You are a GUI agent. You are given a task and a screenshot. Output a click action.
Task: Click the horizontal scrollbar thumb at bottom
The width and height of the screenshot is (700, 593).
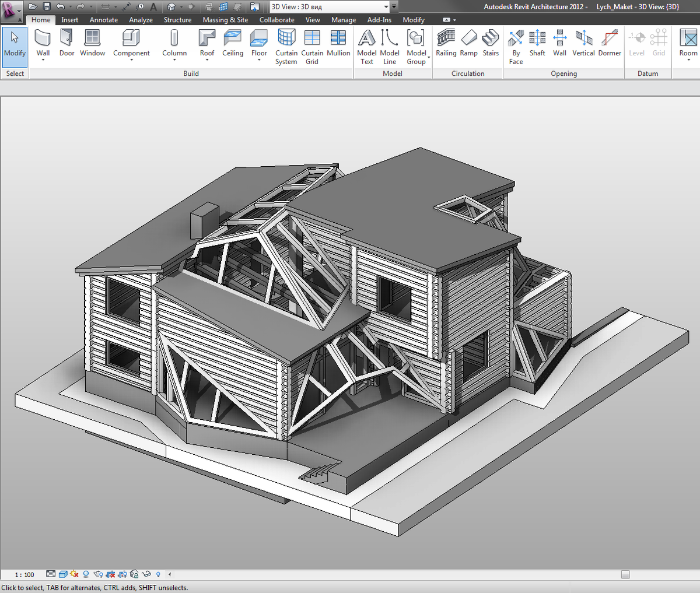(625, 574)
